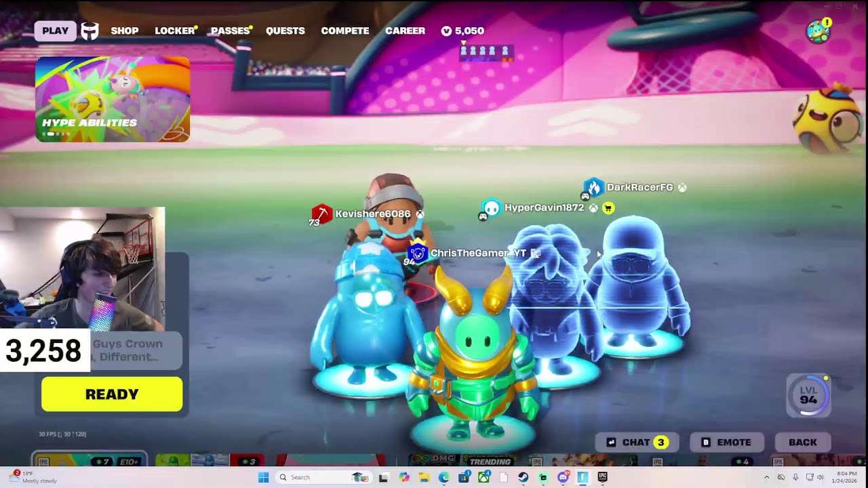Click the microphone icon in system tray

[795, 477]
